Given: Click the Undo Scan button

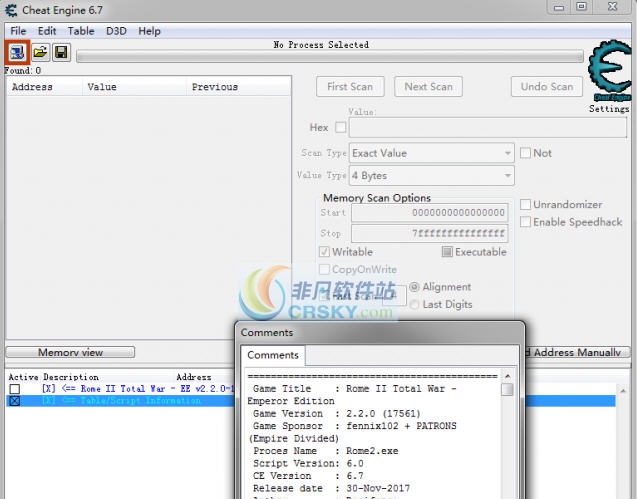Looking at the screenshot, I should [546, 87].
